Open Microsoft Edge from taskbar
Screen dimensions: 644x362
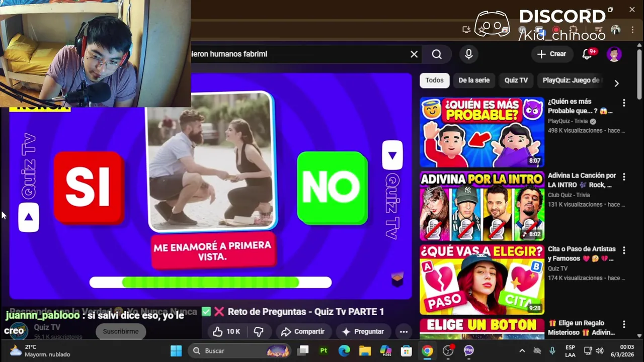pyautogui.click(x=344, y=350)
